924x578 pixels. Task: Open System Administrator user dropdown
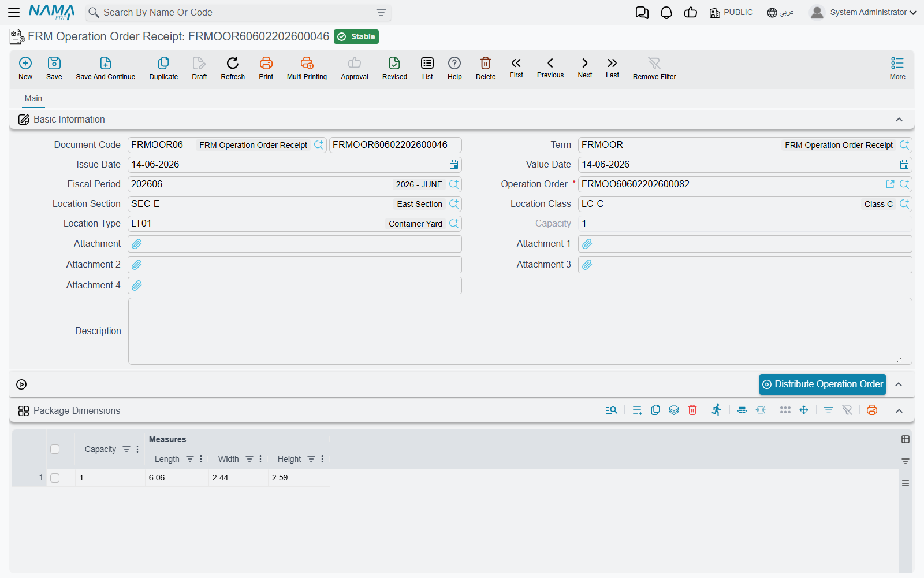pyautogui.click(x=863, y=12)
